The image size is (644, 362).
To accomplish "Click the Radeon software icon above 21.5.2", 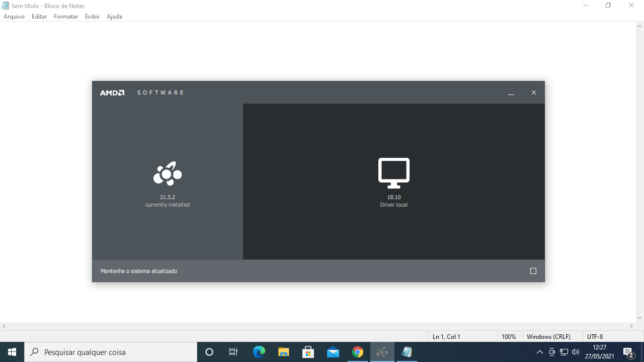I will pyautogui.click(x=168, y=174).
